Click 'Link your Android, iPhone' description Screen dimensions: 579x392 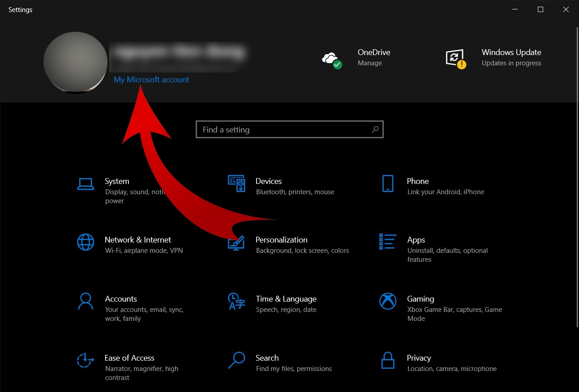[x=446, y=192]
